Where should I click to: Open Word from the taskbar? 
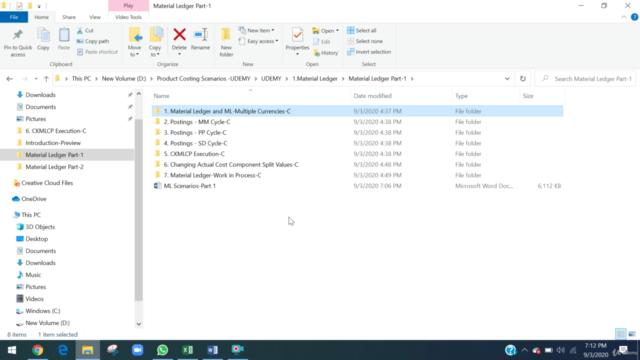(213, 350)
